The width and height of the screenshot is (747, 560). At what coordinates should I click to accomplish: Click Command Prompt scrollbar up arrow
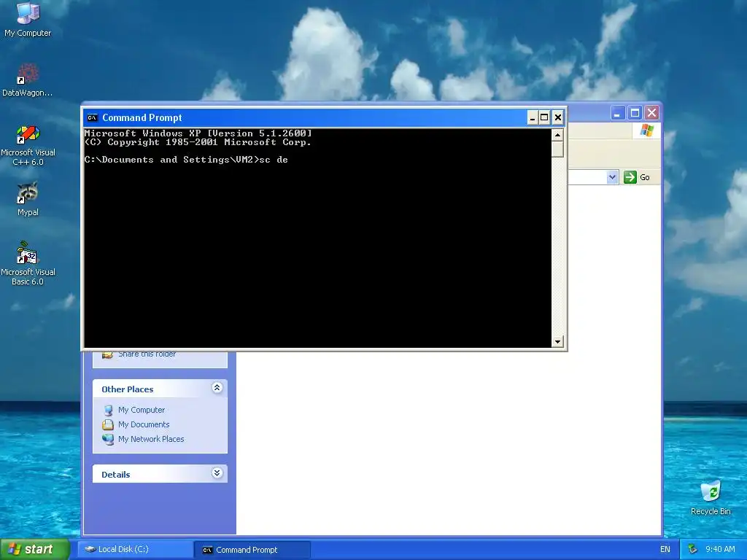557,135
